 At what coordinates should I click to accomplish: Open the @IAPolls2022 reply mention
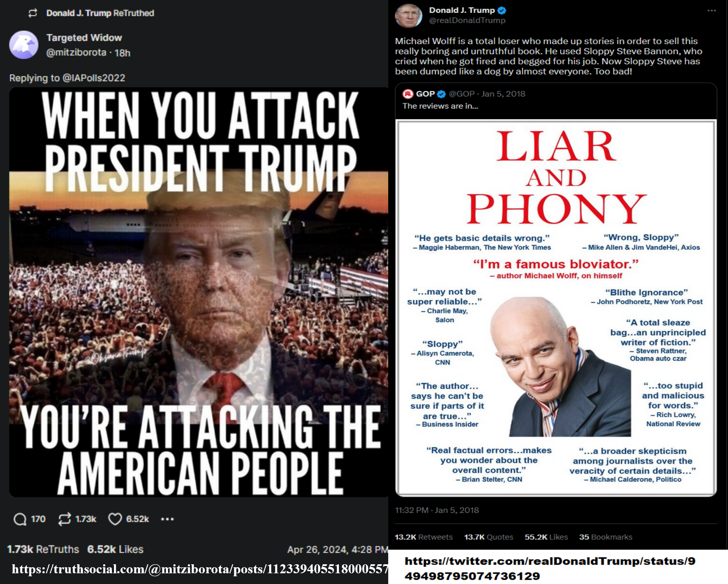(94, 78)
